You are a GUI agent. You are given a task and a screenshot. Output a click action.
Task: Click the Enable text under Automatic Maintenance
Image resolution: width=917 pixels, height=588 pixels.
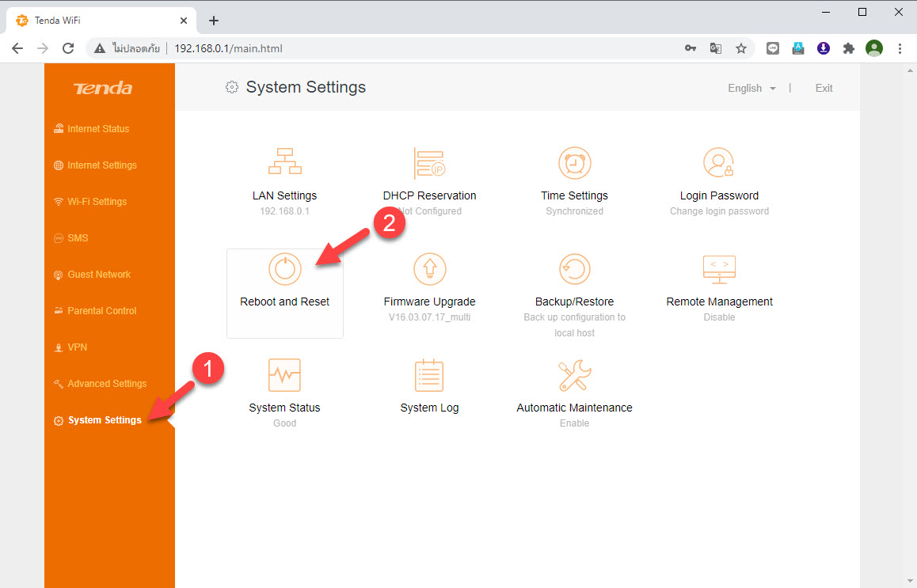click(574, 423)
